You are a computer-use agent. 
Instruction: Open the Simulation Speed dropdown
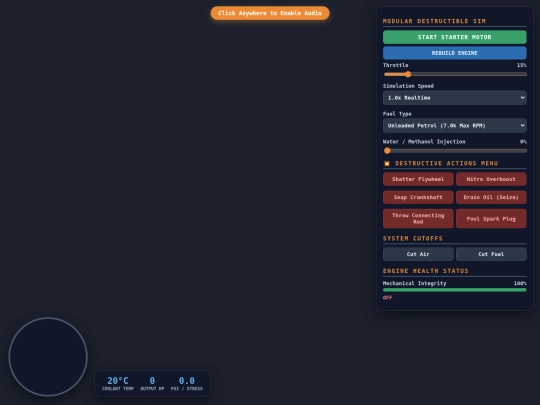coord(455,98)
